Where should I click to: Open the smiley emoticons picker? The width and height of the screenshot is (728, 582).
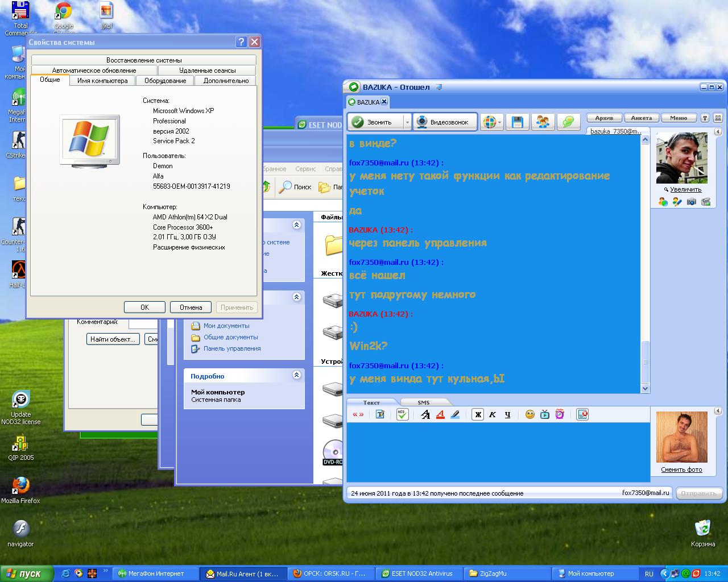(530, 414)
